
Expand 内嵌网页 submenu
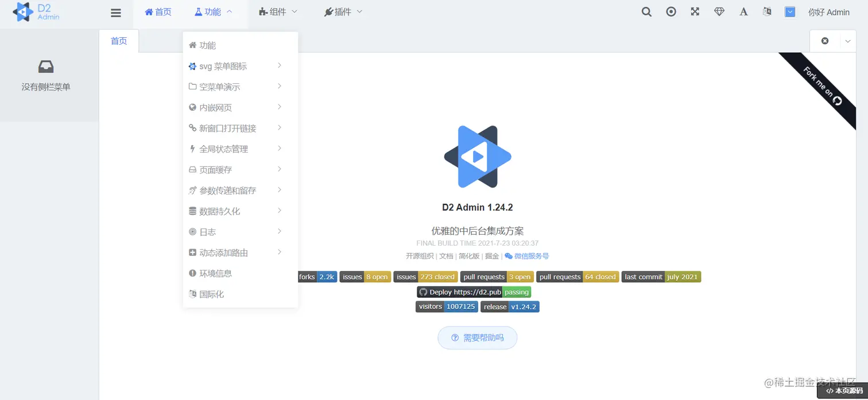pos(241,107)
